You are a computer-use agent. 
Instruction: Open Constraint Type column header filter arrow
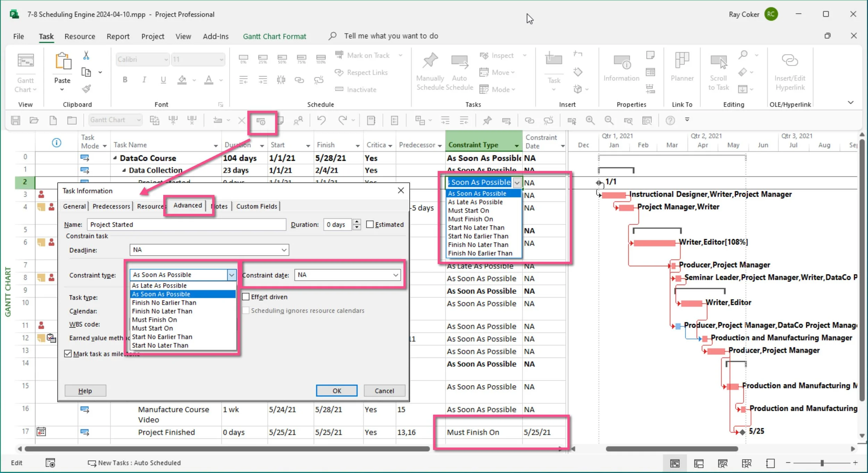(517, 146)
